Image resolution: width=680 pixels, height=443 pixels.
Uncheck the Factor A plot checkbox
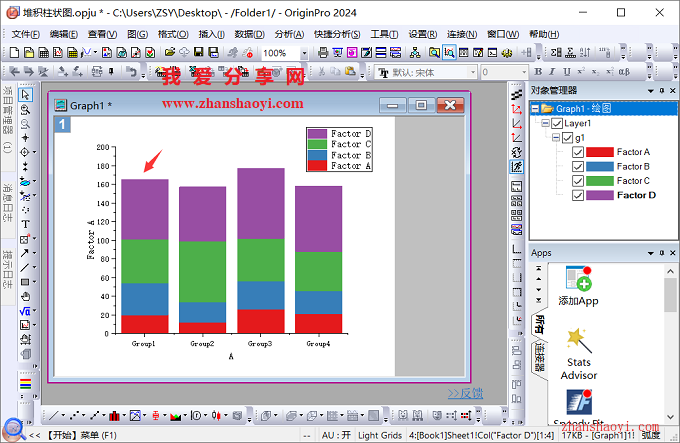tap(578, 152)
